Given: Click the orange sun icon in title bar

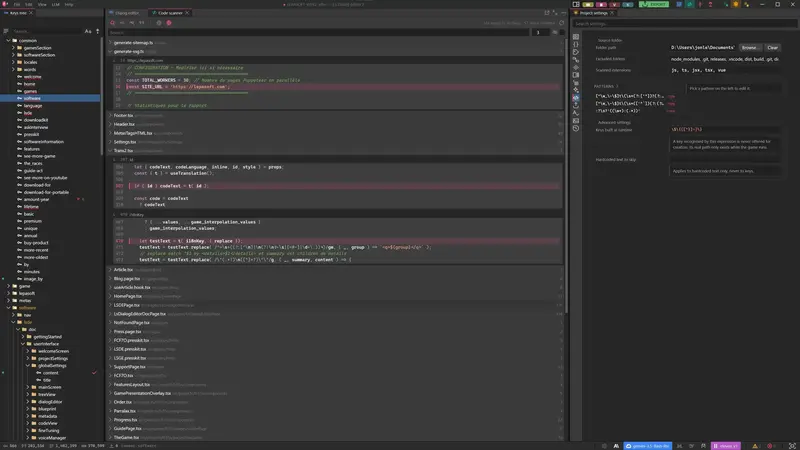Looking at the screenshot, I should pyautogui.click(x=736, y=4).
